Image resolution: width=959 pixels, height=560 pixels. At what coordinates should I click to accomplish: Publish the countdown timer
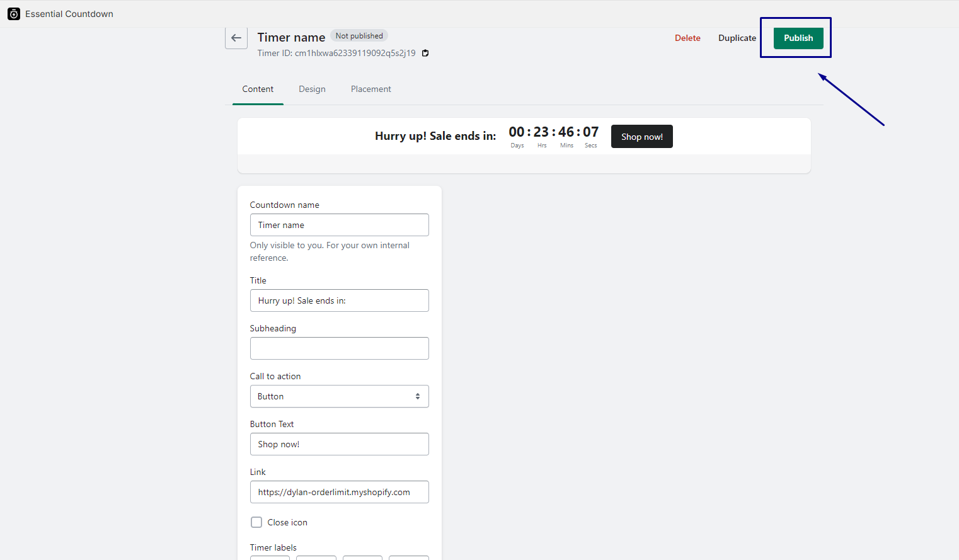798,38
